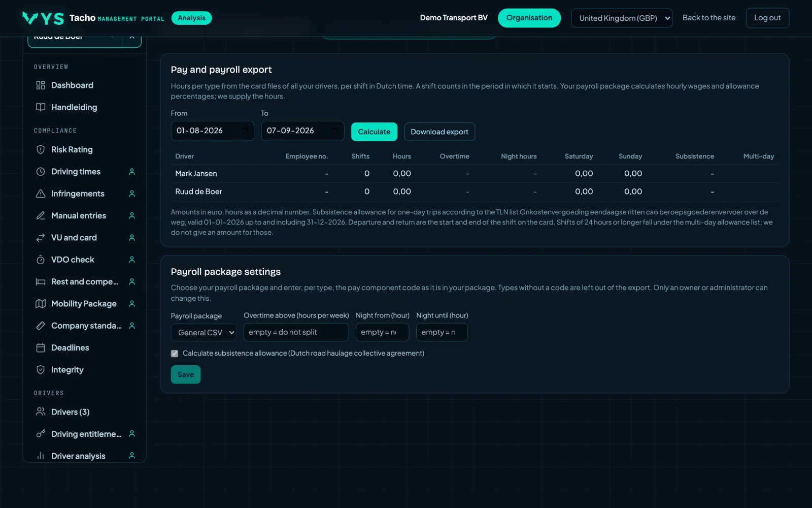
Task: Click the person icon beside Driving times
Action: pos(132,172)
